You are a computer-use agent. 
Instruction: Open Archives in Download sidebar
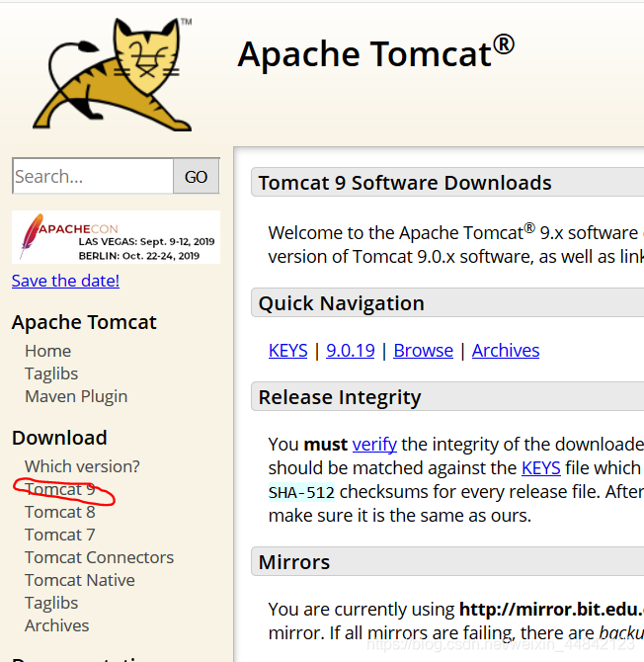click(57, 625)
